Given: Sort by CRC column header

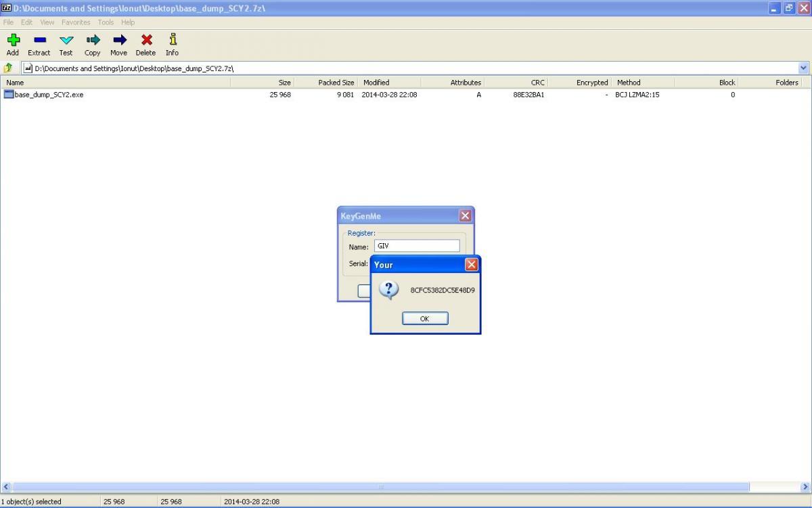Looking at the screenshot, I should 516,83.
